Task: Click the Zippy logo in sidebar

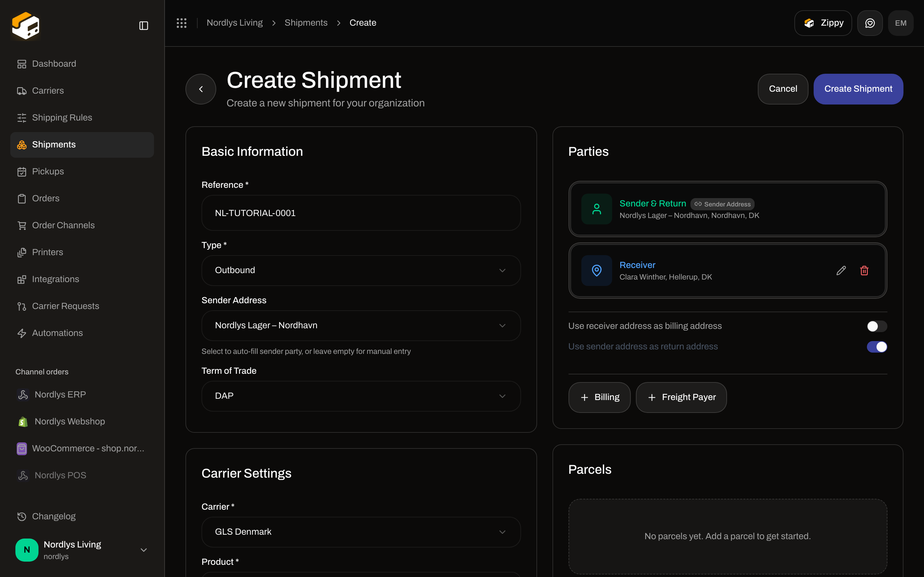Action: (x=26, y=26)
